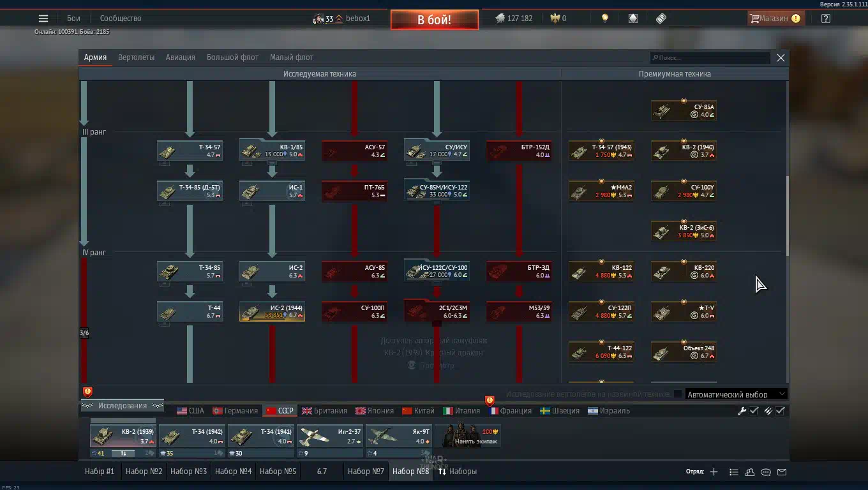
Task: Click the silver lions balance 127 182
Action: coord(514,19)
